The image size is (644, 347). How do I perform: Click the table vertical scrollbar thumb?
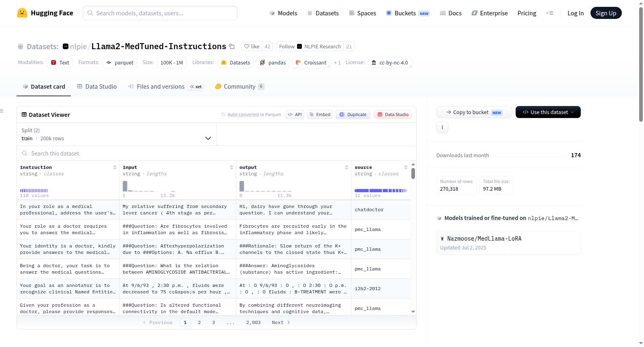tap(413, 173)
